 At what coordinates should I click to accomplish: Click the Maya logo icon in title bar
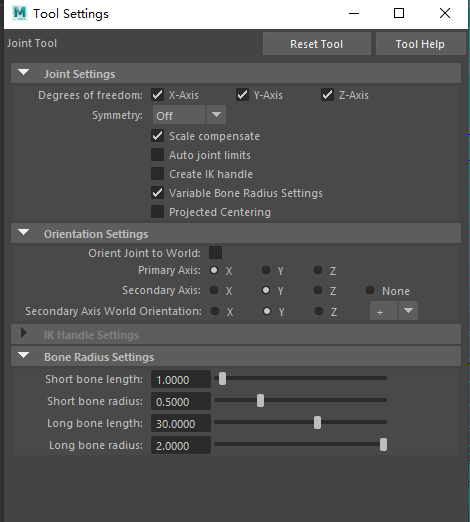[x=20, y=13]
